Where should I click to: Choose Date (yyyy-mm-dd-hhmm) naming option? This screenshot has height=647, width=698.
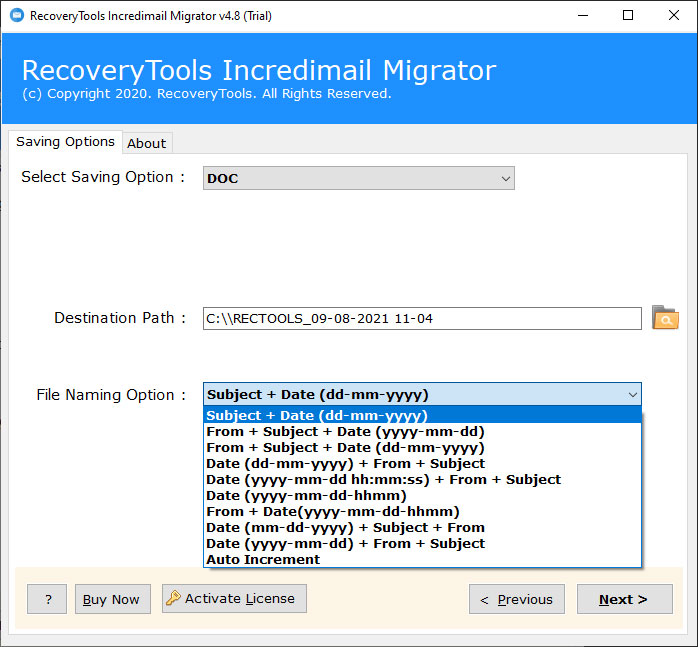click(x=422, y=496)
